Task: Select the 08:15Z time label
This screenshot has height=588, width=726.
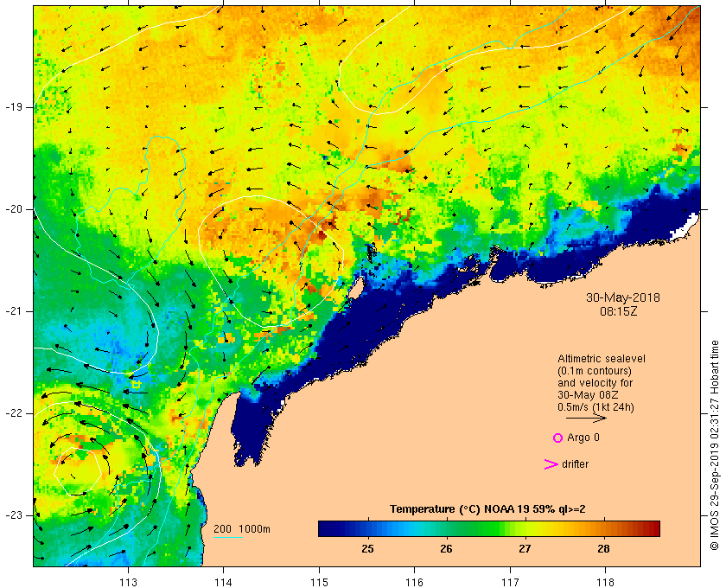Action: (x=619, y=311)
